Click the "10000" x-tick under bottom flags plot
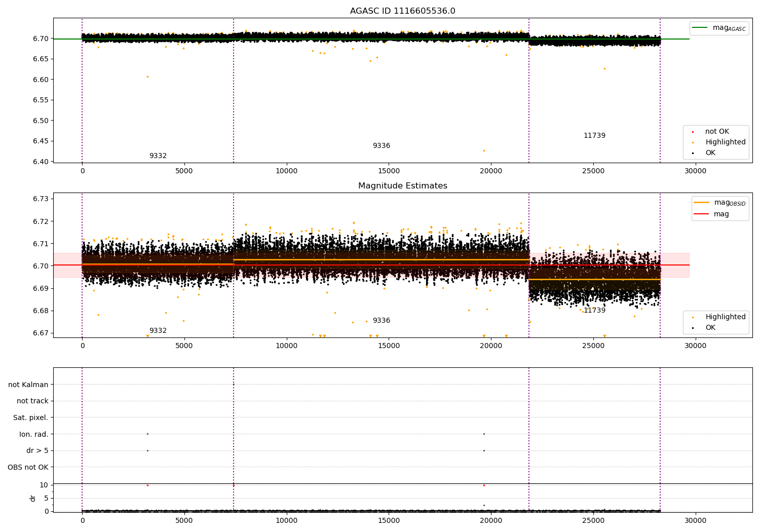Image resolution: width=760 pixels, height=532 pixels. [286, 521]
